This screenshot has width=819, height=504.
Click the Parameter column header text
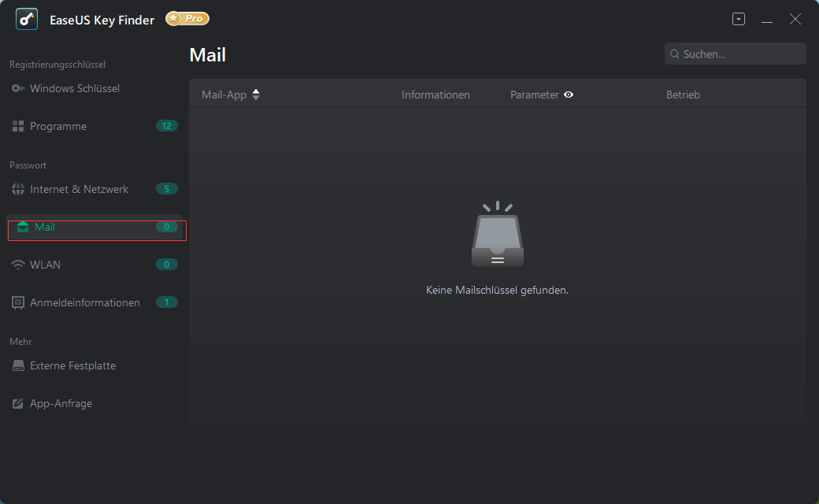535,94
